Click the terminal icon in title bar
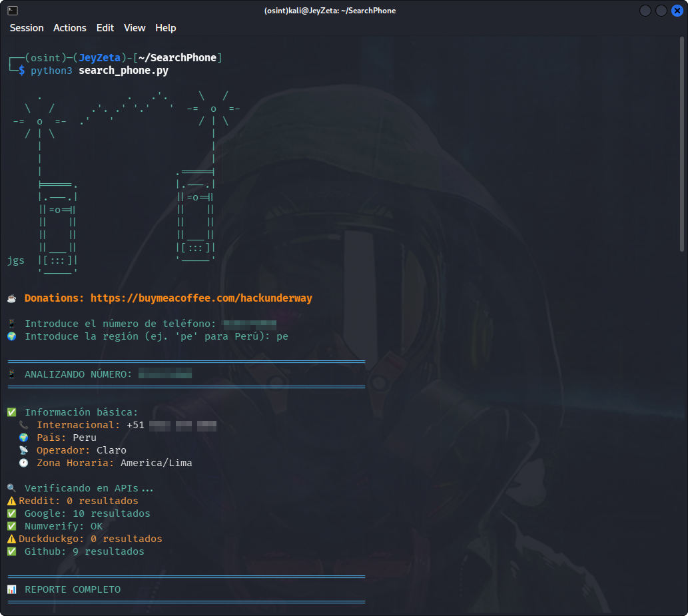 [x=13, y=11]
